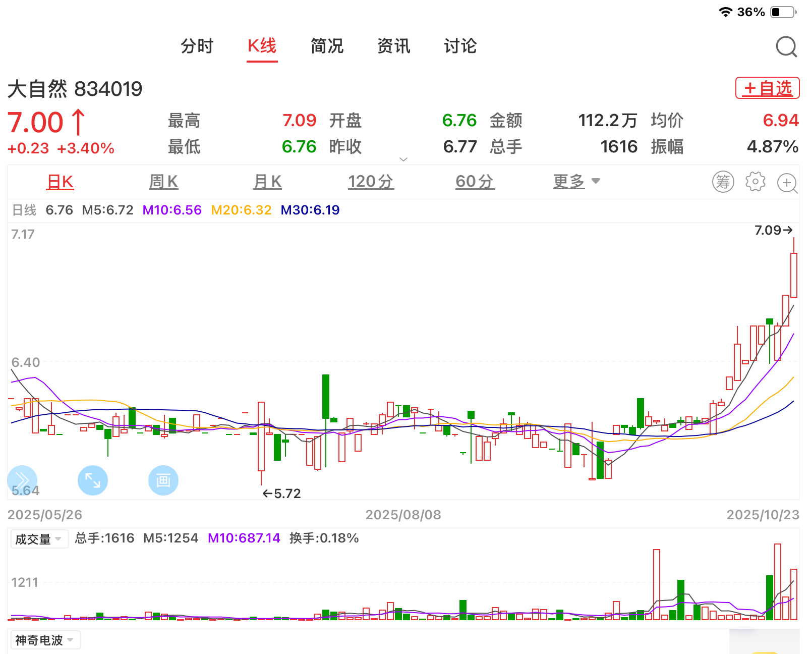
Task: Open chart settings gear icon
Action: (x=755, y=182)
